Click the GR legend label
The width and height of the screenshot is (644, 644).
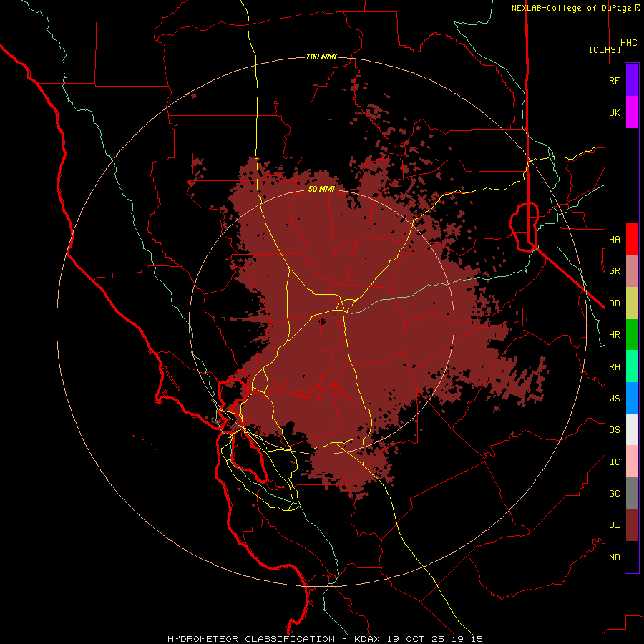(614, 271)
